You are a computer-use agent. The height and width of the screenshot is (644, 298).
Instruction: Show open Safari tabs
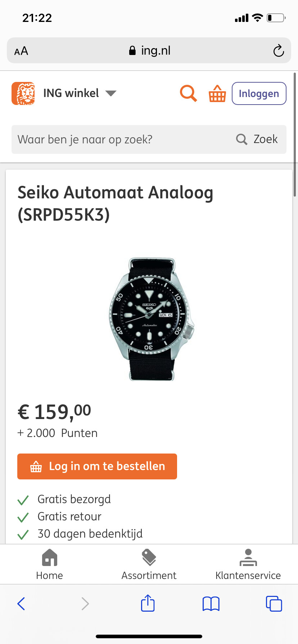274,603
